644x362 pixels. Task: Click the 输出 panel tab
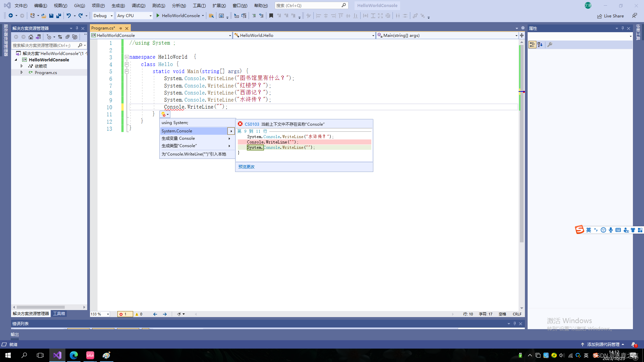[x=15, y=335]
